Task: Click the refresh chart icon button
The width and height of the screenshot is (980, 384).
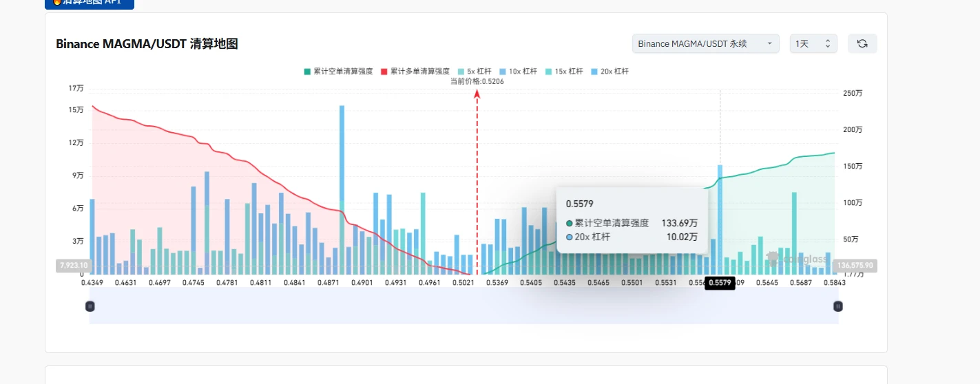Action: (862, 43)
